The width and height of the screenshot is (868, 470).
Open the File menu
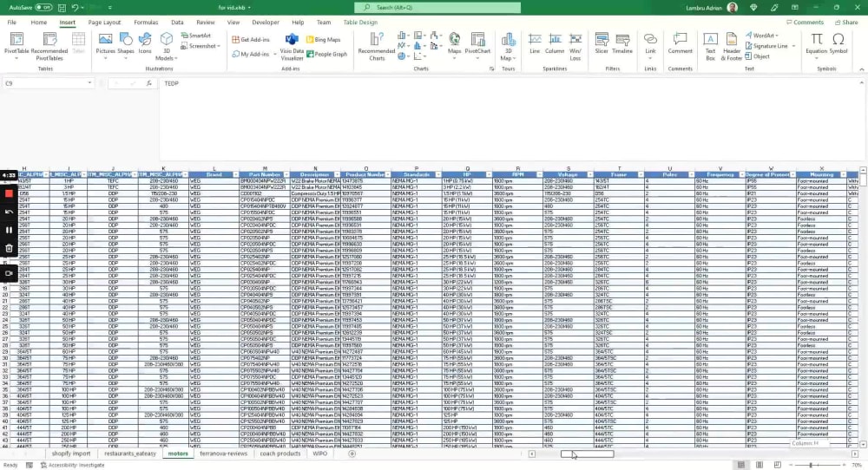coord(11,23)
